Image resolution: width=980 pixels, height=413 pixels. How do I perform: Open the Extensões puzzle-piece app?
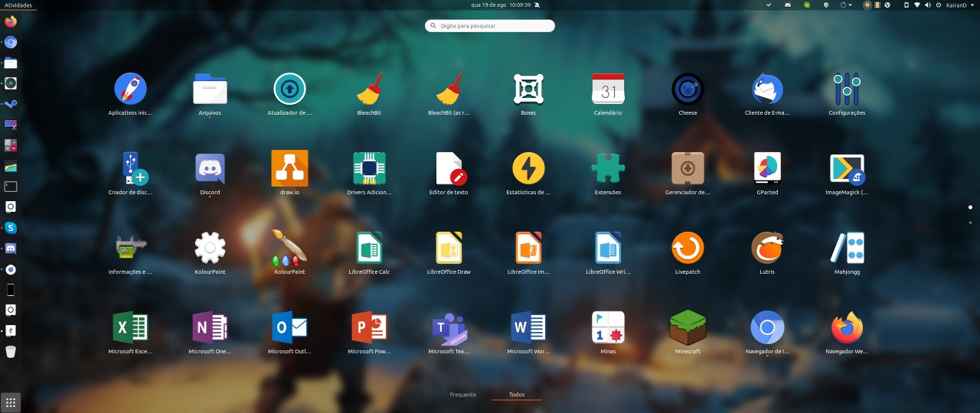pyautogui.click(x=608, y=168)
